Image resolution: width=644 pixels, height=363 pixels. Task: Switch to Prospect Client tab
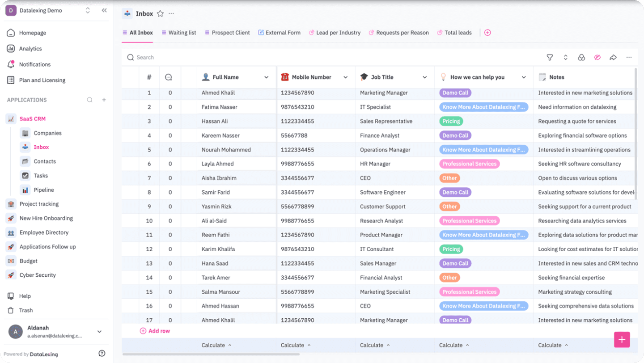(227, 33)
